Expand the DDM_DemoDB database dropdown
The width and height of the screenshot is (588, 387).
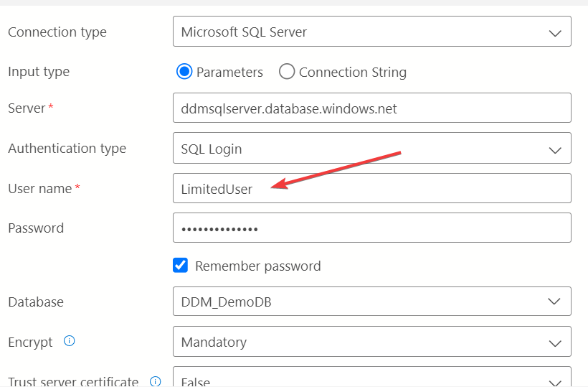coord(372,301)
